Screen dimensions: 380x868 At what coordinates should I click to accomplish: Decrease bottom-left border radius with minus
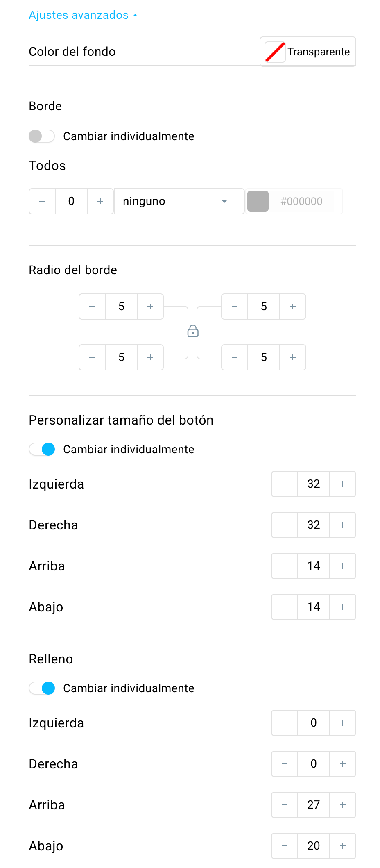[92, 357]
